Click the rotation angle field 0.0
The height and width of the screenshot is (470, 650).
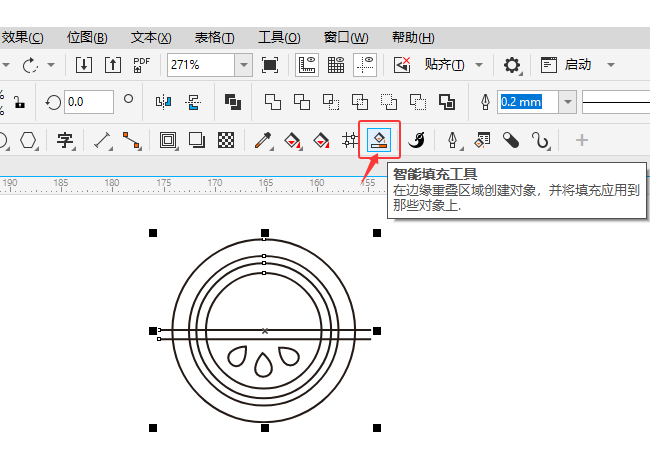tap(89, 102)
